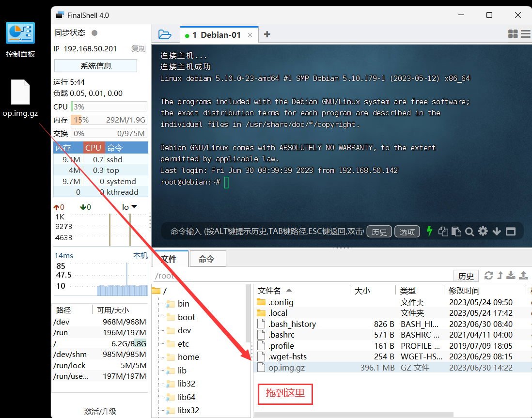Click the lightning quick command icon
The height and width of the screenshot is (418, 532).
click(x=430, y=232)
